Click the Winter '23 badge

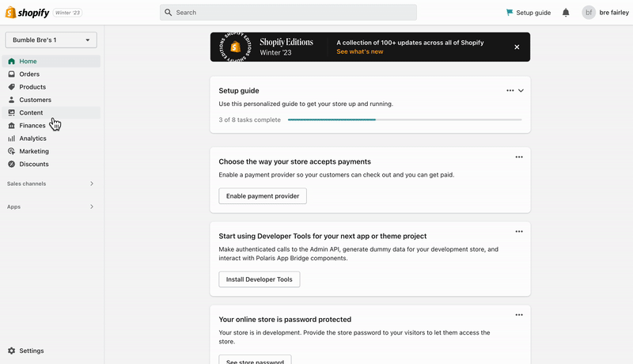[x=68, y=13]
